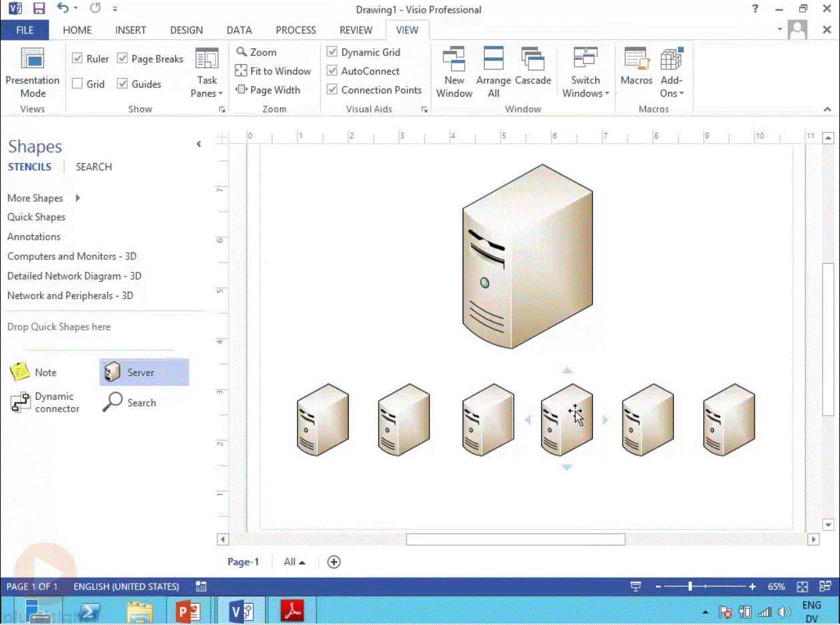
Task: Switch to the INSERT tab
Action: point(131,30)
